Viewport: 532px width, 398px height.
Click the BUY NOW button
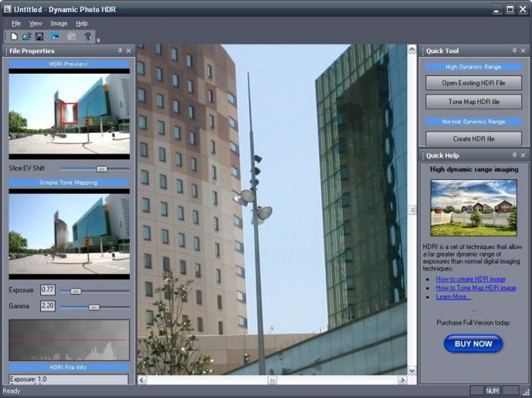[473, 344]
